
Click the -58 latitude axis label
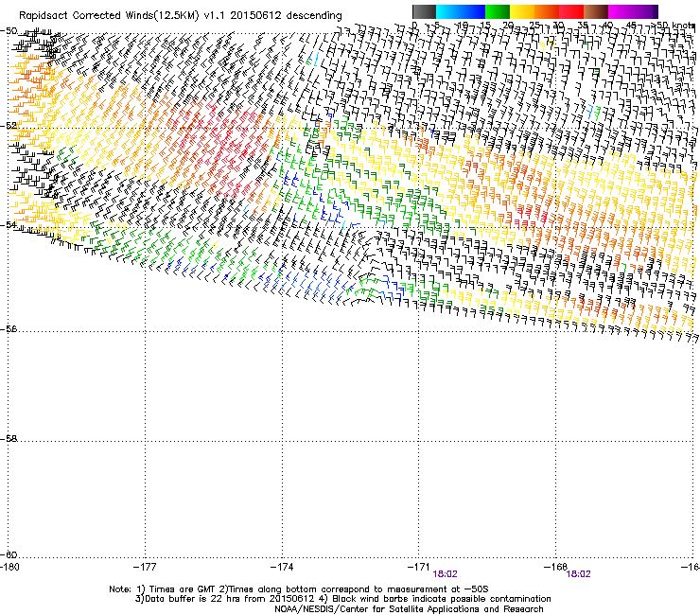tap(9, 439)
